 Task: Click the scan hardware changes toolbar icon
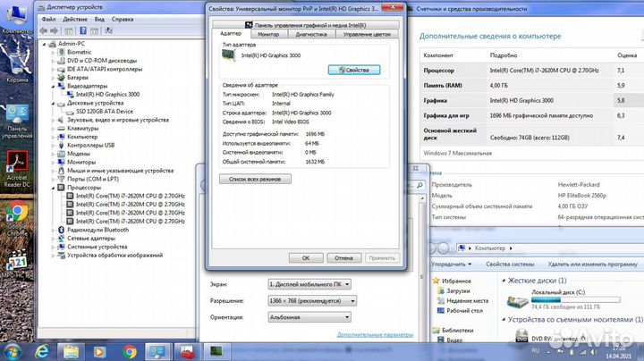click(x=109, y=30)
